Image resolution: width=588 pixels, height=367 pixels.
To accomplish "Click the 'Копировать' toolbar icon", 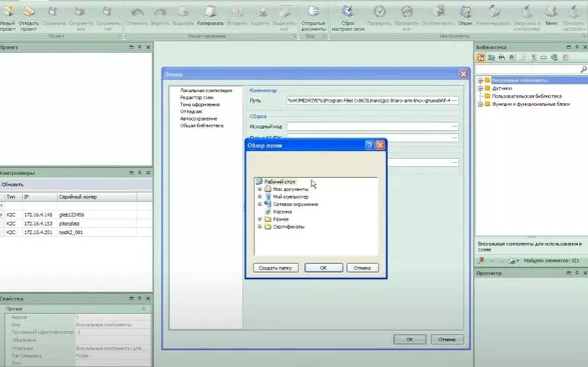I will [209, 12].
